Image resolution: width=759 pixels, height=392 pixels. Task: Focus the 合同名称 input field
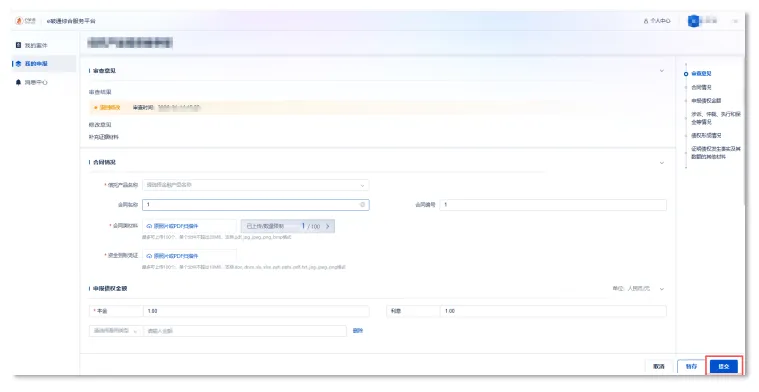[256, 205]
